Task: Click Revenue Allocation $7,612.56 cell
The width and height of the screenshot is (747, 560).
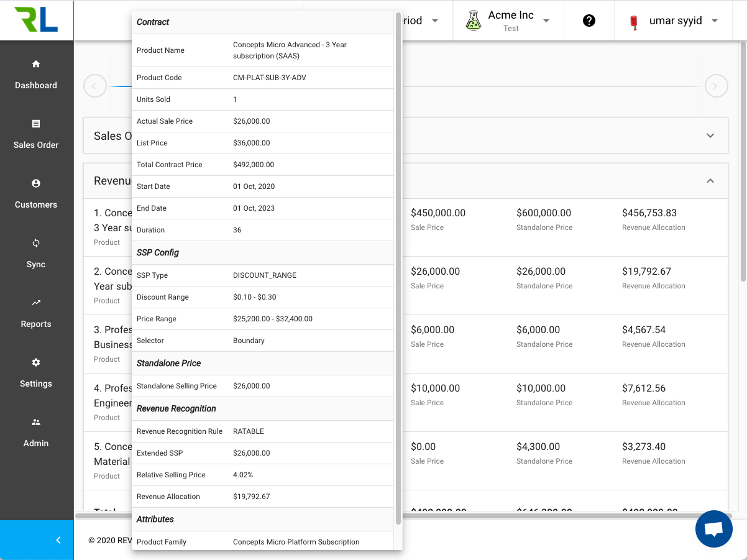Action: click(x=644, y=388)
